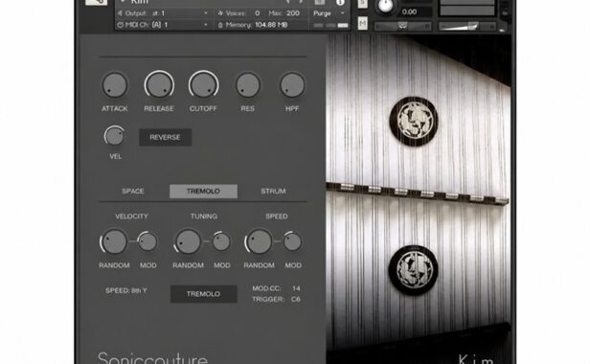Click the VELOCITY MOD knob
This screenshot has height=364, width=590.
point(147,241)
